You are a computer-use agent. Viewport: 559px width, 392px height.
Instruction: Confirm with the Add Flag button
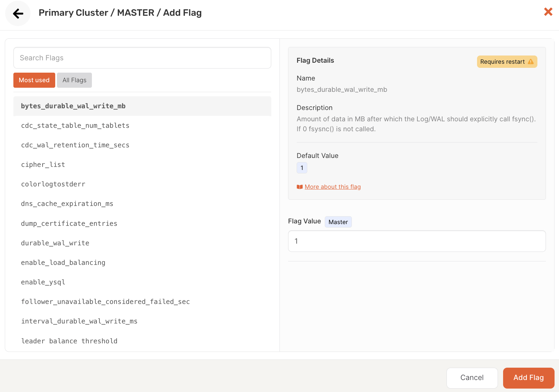[528, 378]
